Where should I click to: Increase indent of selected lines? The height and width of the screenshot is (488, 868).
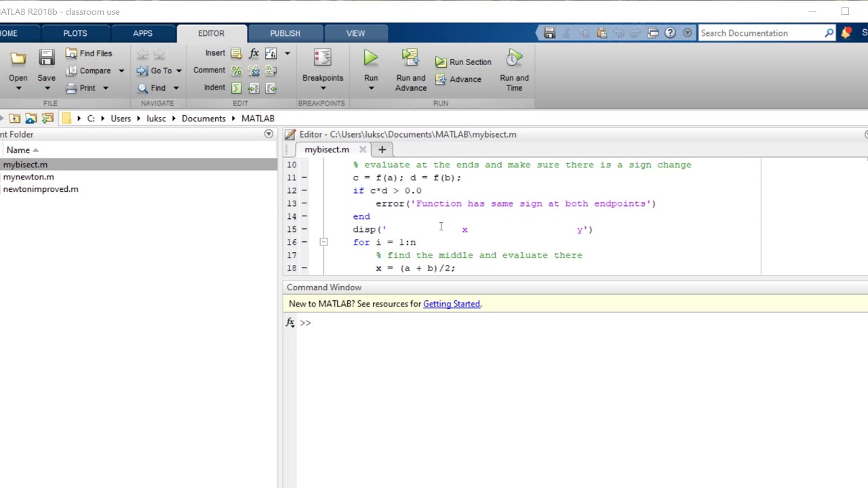(x=254, y=88)
